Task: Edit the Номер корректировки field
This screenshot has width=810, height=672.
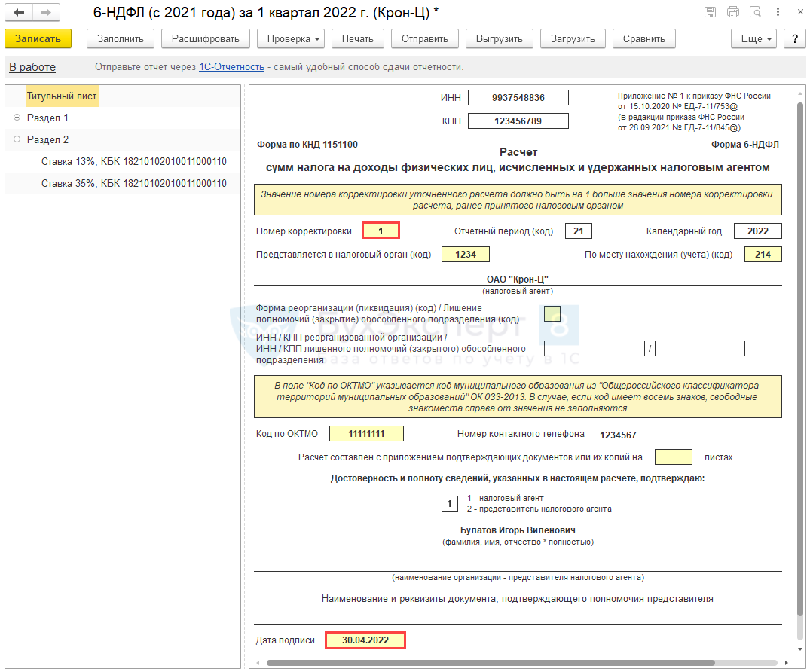Action: tap(381, 231)
